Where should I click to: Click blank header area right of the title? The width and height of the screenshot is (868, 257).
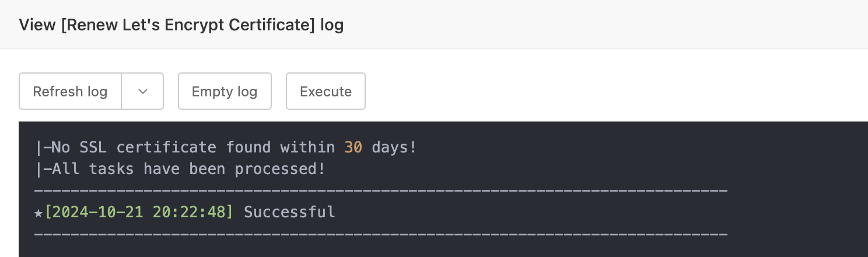[x=583, y=25]
